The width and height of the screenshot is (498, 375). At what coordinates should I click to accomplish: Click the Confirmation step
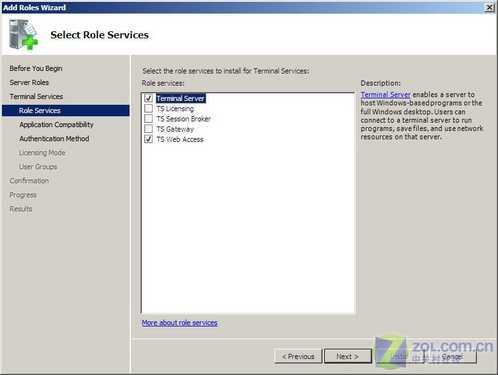[x=29, y=181]
